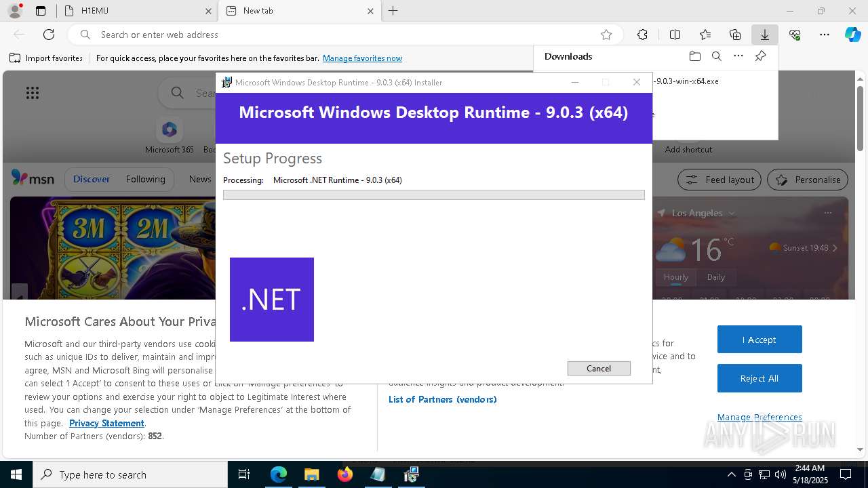Open the News tab on MSN
This screenshot has width=868, height=488.
coord(200,180)
